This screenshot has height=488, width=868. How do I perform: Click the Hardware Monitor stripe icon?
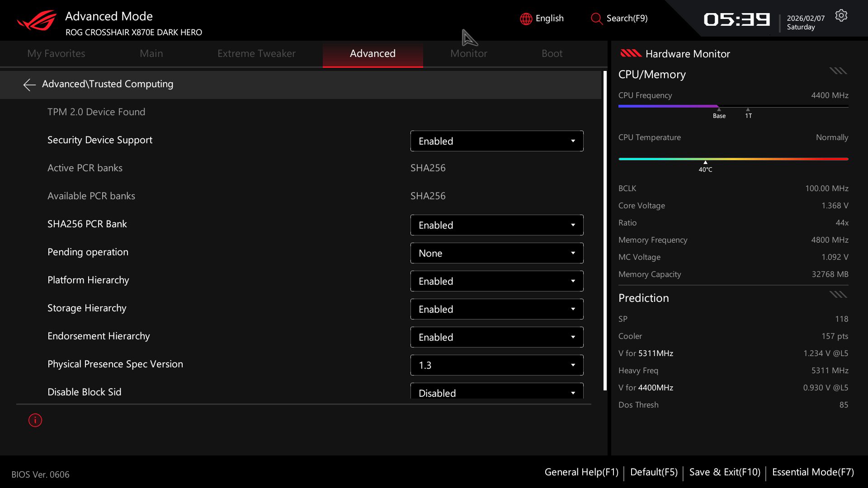631,54
